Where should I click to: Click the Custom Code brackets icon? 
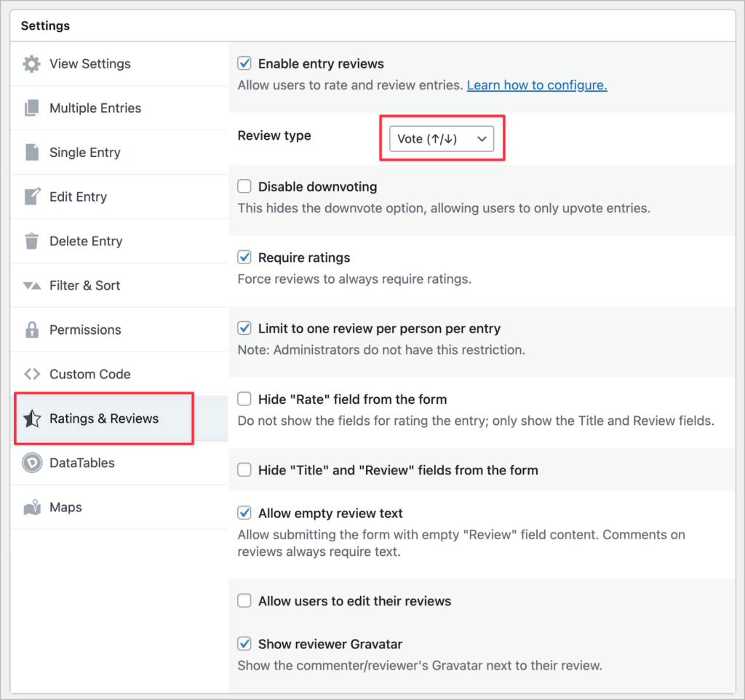click(x=32, y=374)
